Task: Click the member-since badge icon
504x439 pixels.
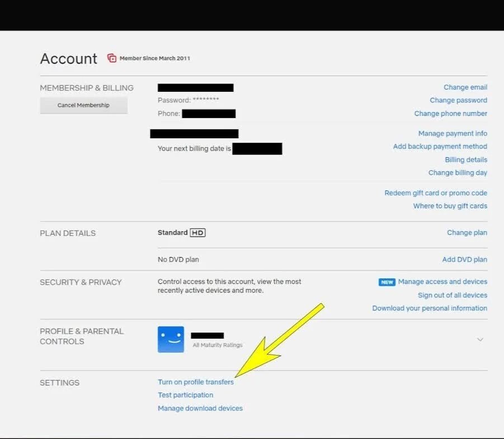Action: coord(112,58)
